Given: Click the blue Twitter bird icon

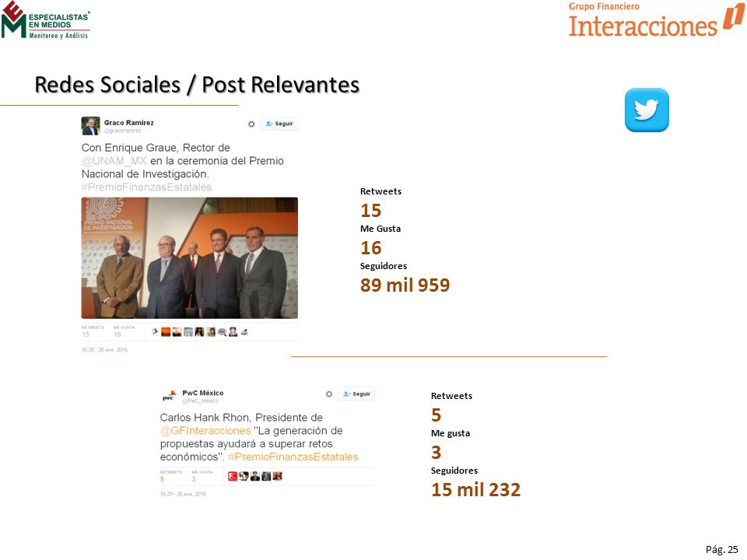Looking at the screenshot, I should tap(647, 110).
